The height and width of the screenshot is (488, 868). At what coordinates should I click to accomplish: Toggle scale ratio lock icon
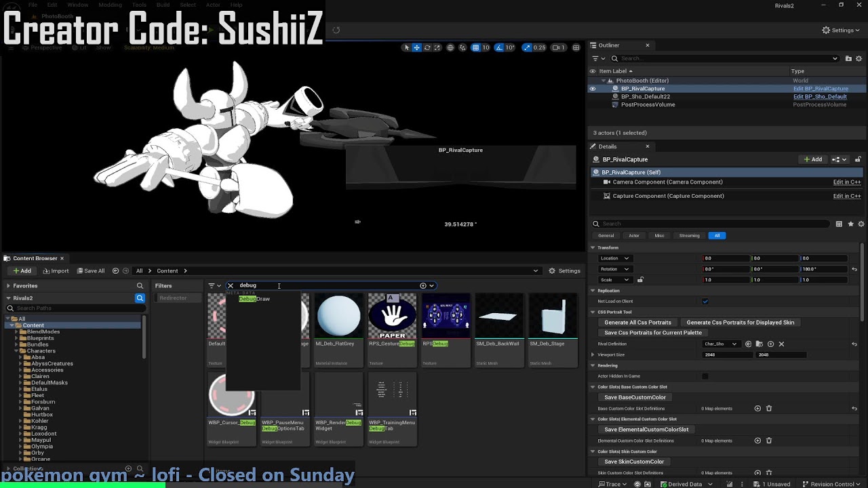pos(640,280)
